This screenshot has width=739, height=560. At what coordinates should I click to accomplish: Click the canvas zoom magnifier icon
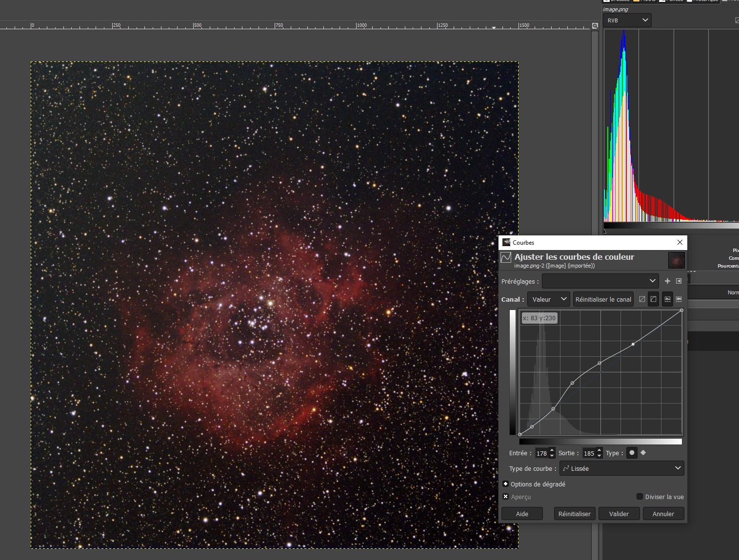(595, 26)
